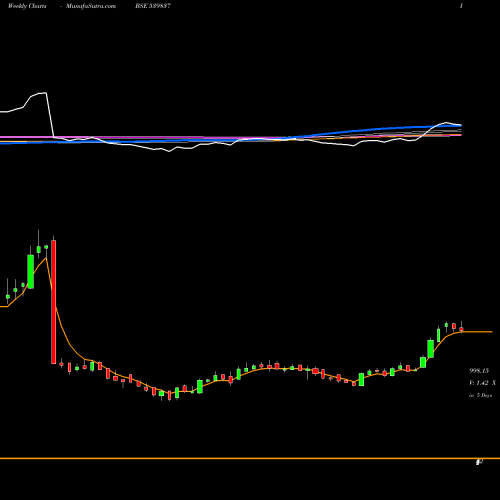Screen dimensions: 500x500
Task: Click the "998.15" price value
Action: coord(479,371)
